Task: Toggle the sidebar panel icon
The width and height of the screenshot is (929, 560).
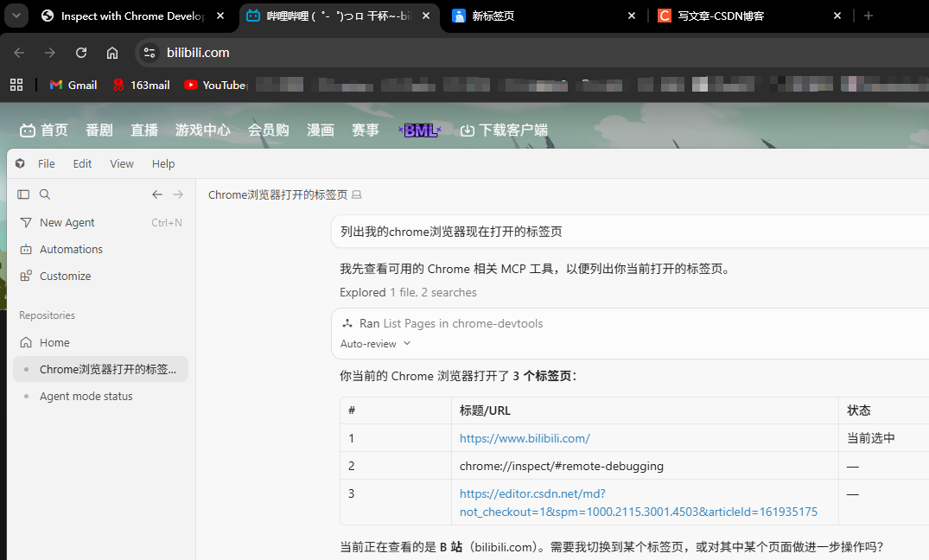Action: (x=23, y=194)
